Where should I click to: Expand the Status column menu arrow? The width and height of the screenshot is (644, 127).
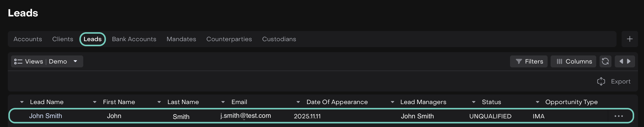pyautogui.click(x=474, y=102)
